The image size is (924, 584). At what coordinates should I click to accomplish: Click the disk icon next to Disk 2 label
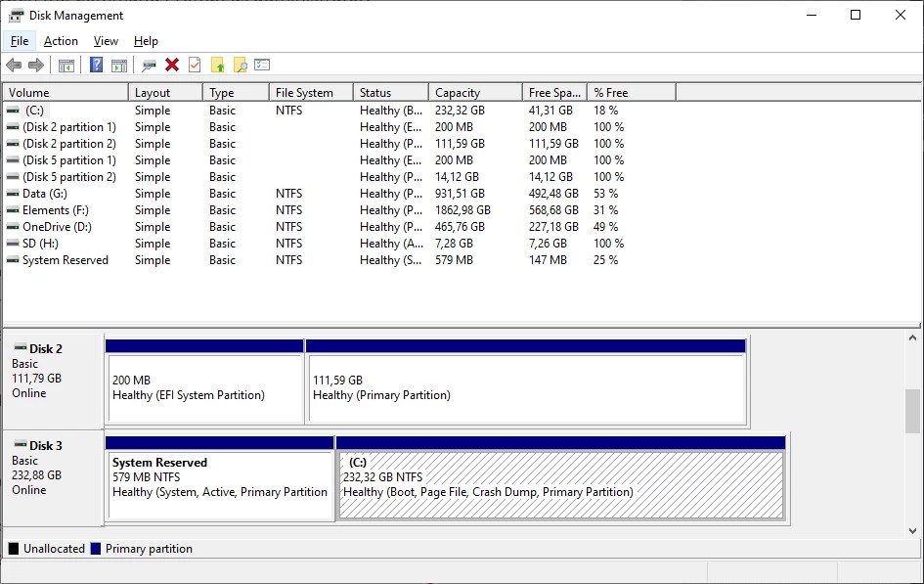pos(21,347)
